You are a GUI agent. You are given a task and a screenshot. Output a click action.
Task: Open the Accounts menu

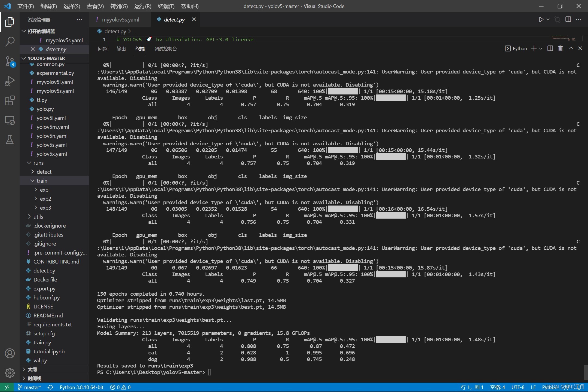[10, 353]
